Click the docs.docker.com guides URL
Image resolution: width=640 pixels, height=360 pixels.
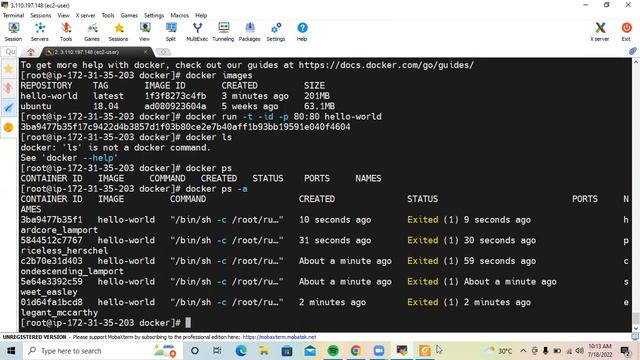(x=386, y=65)
